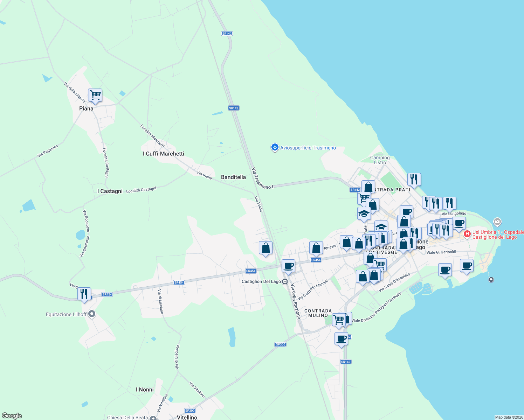Click the hospital marker for Usl Umbria 1
Screen dimensions: 524x420
467,234
